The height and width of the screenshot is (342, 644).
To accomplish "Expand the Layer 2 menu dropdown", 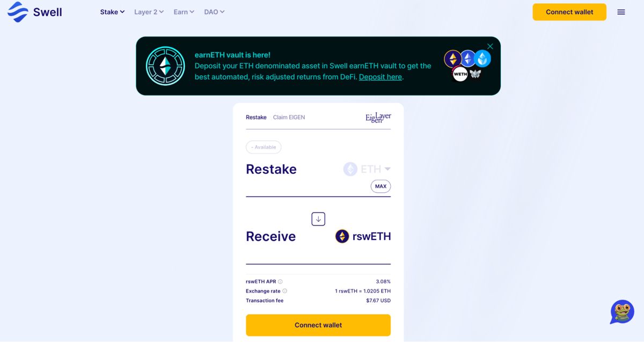I will tap(149, 12).
